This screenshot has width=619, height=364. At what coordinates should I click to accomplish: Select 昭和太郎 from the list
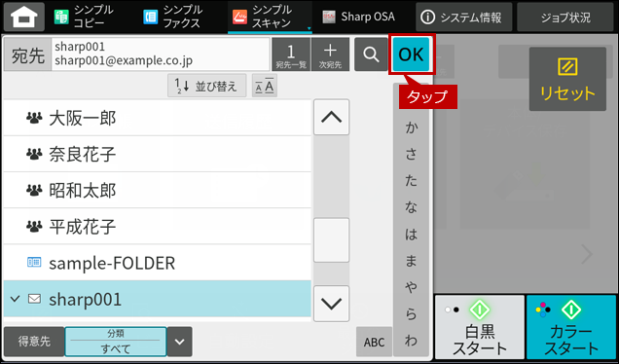point(157,191)
